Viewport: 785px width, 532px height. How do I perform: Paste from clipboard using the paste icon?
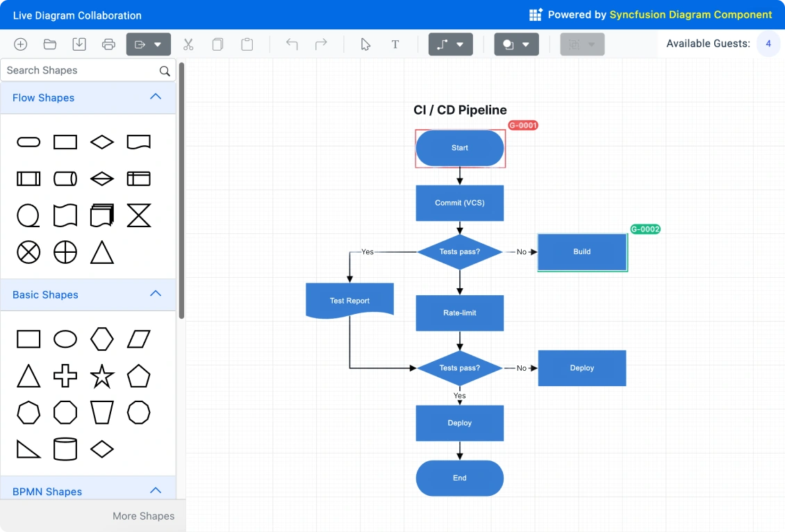(x=247, y=44)
